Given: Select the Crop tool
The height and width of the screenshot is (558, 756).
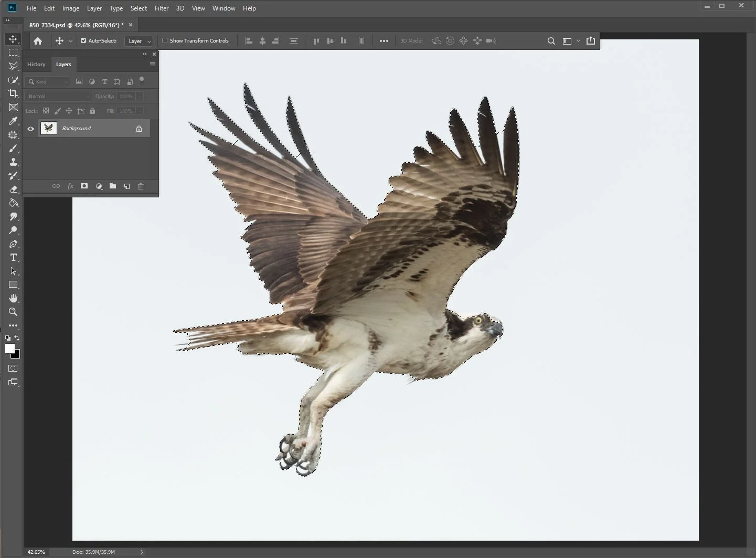Looking at the screenshot, I should 13,93.
